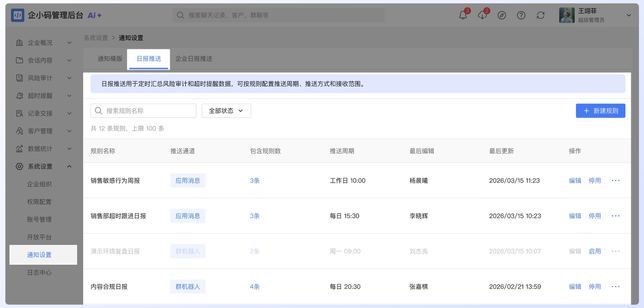The width and height of the screenshot is (644, 308).
Task: Open the download center cloud icon
Action: point(482,15)
